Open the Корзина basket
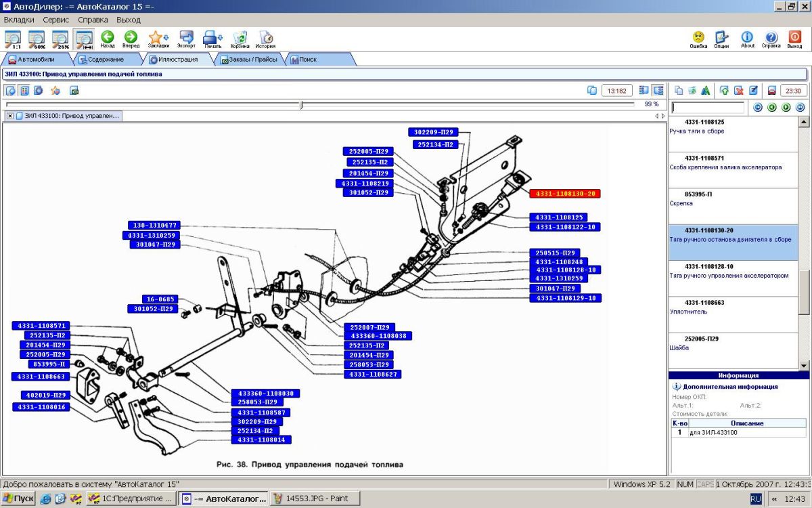The height and width of the screenshot is (508, 812). click(240, 39)
